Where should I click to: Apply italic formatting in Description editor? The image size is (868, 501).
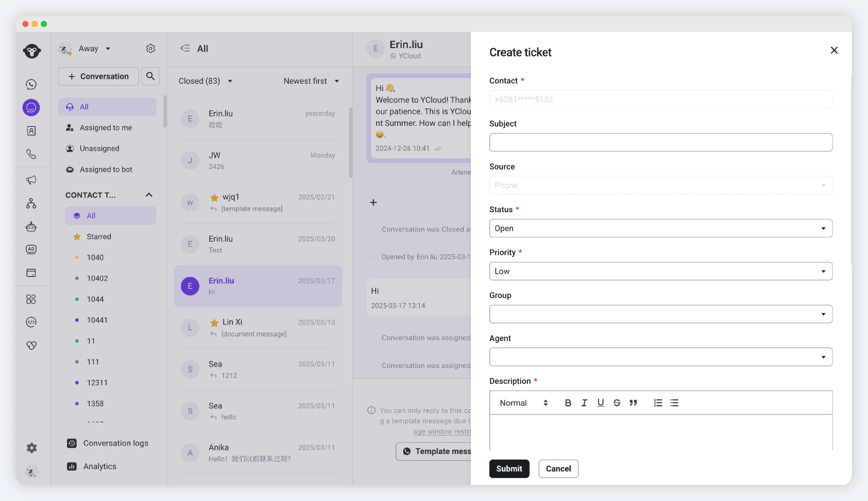click(584, 403)
